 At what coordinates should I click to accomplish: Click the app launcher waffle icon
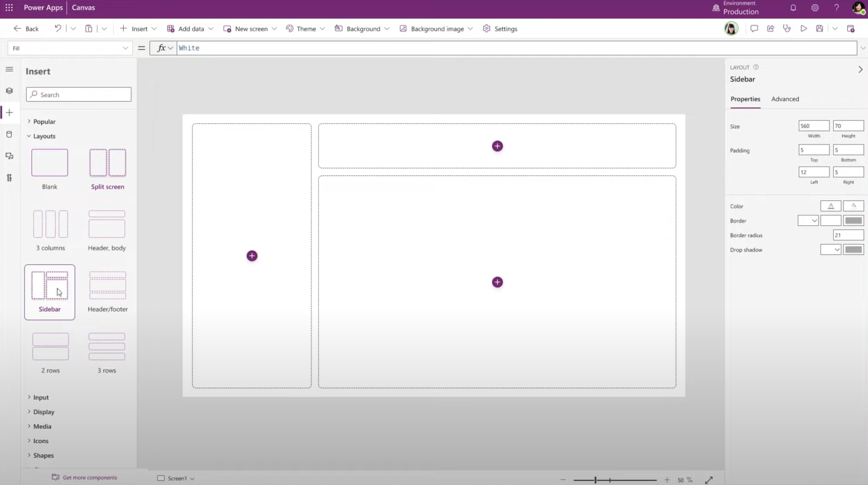(9, 8)
